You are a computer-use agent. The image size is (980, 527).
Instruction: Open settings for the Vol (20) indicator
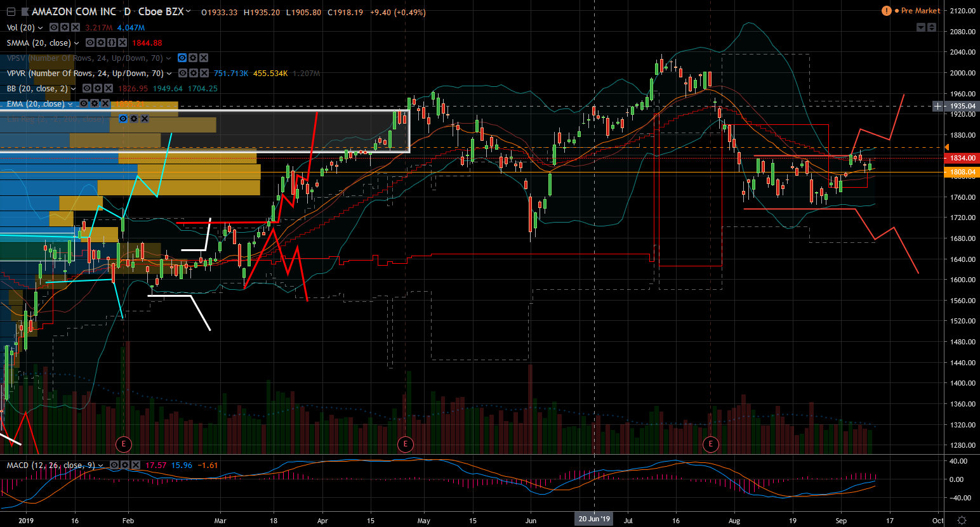65,28
